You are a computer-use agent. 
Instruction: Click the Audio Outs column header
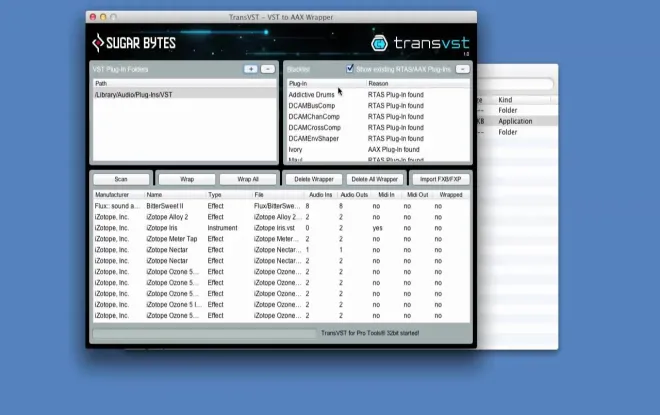click(x=354, y=195)
